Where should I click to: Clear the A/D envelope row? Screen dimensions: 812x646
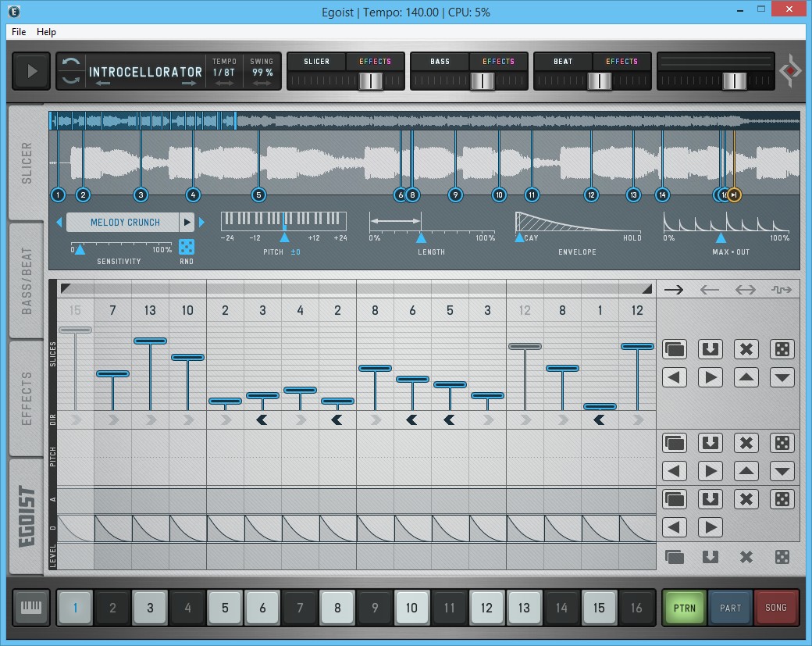point(746,499)
